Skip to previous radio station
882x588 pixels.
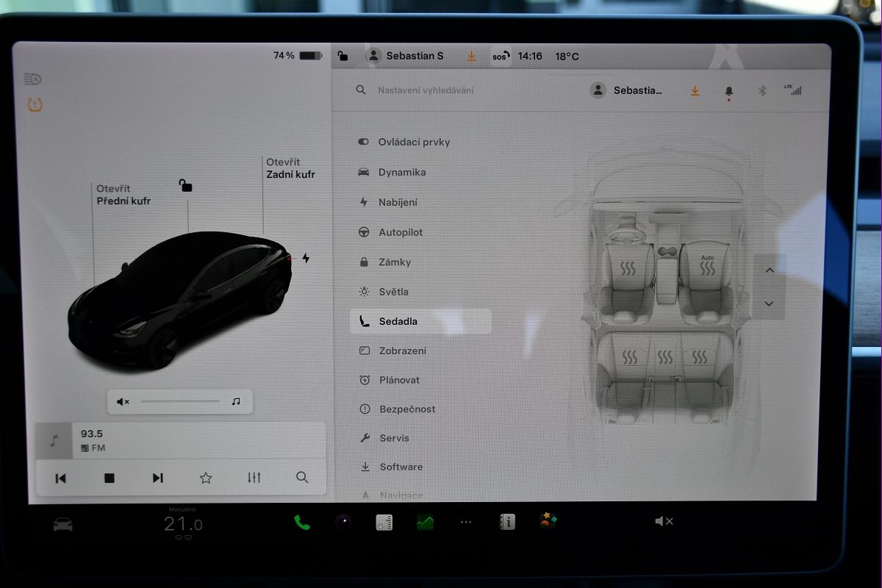pos(60,478)
